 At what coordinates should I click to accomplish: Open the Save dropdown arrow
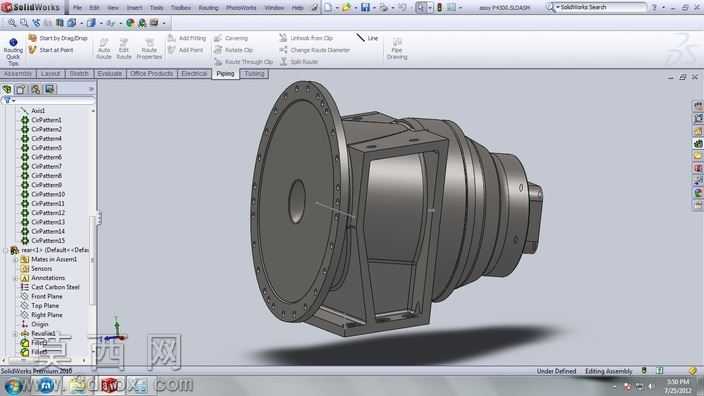coord(374,8)
